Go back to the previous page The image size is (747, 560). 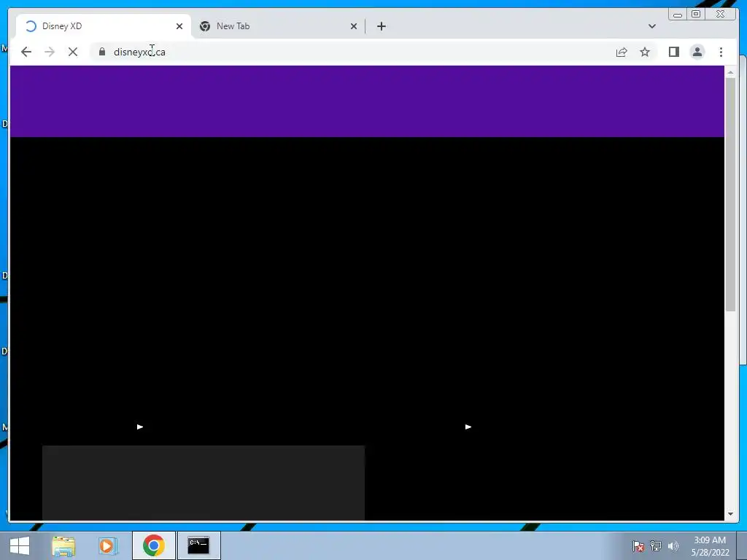(x=26, y=52)
